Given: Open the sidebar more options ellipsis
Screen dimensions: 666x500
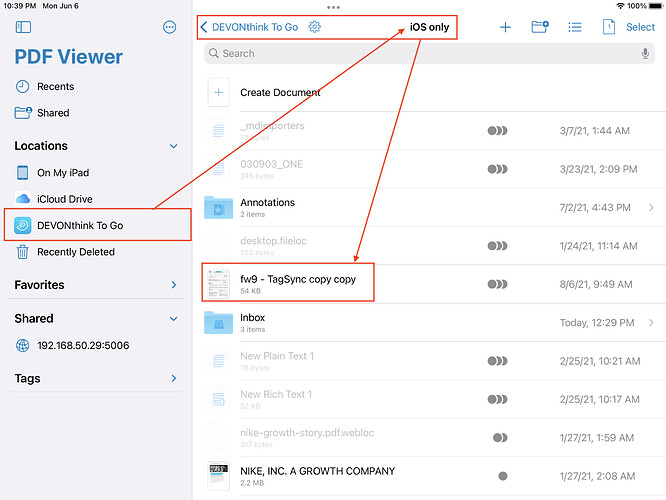Looking at the screenshot, I should pyautogui.click(x=169, y=27).
